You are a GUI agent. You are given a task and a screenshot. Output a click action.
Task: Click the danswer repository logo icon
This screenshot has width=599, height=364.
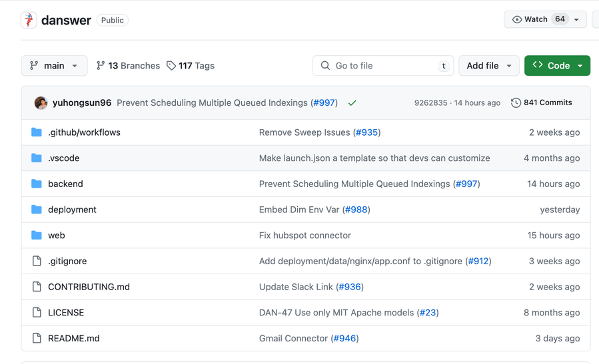(29, 20)
